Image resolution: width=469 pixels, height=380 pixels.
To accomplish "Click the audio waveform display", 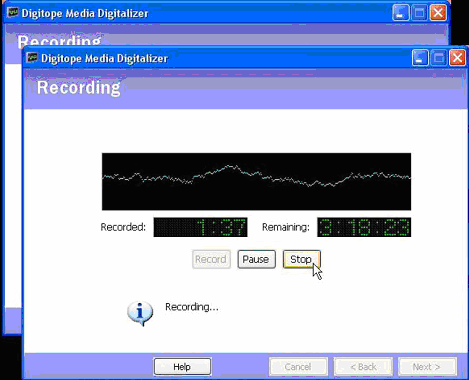I will [x=256, y=182].
